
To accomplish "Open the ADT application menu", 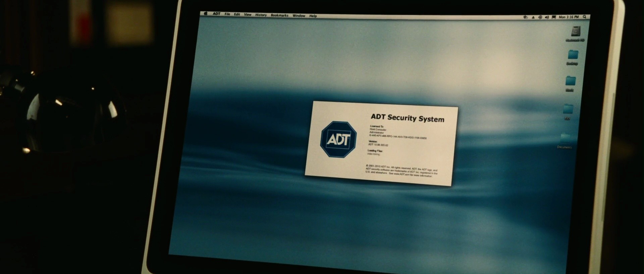I will [217, 14].
